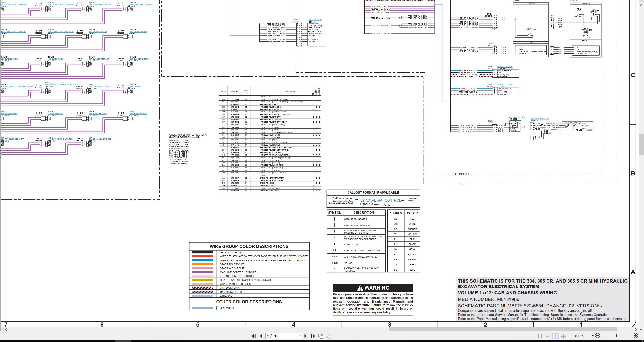Open the (61) BLADE LOWER link
The height and width of the screenshot is (342, 644).
[x=9, y=59]
